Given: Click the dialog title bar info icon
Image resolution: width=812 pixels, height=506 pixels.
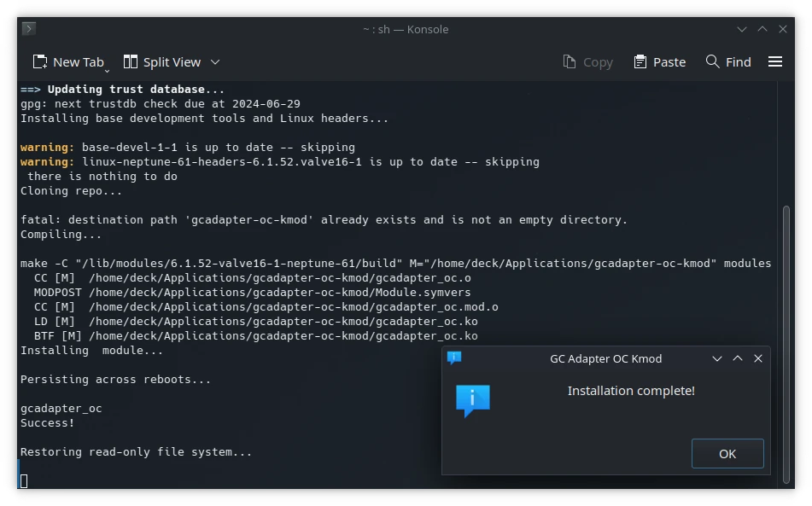Looking at the screenshot, I should coord(454,358).
